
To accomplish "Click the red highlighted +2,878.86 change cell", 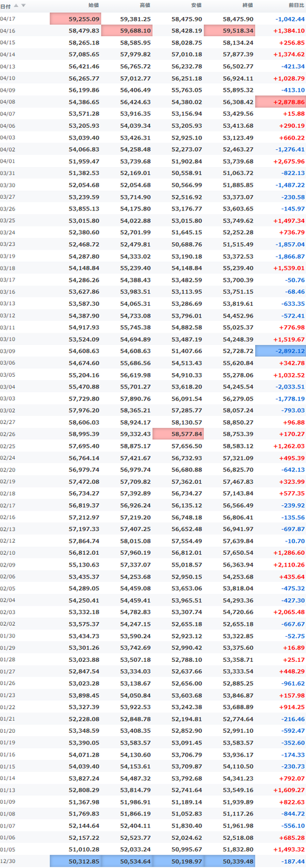I will pos(281,102).
